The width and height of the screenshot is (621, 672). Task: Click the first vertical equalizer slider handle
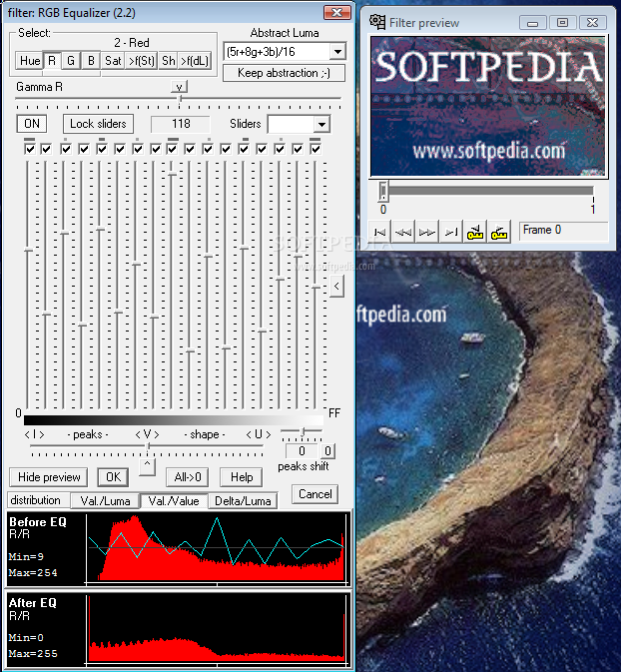point(29,250)
